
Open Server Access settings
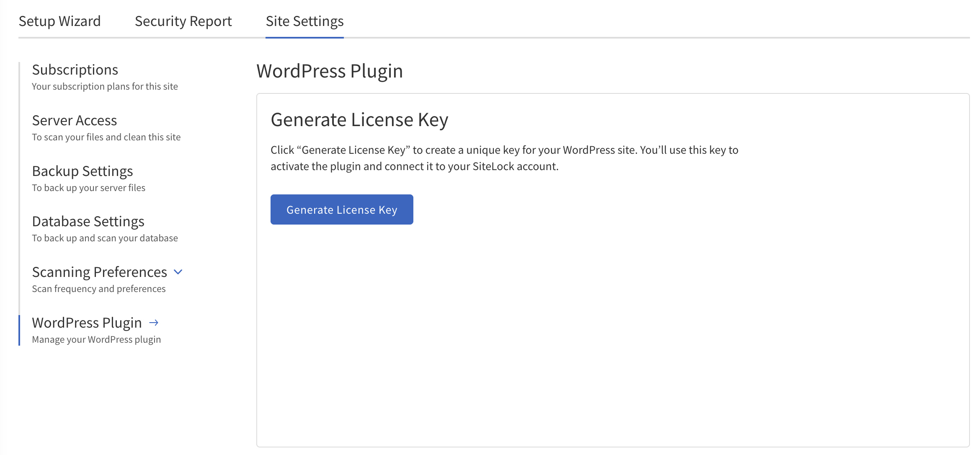[x=74, y=120]
